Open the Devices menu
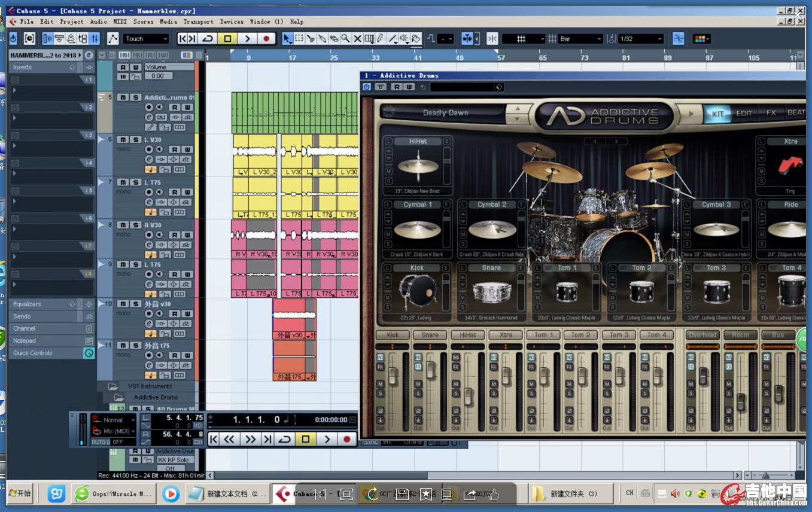The image size is (812, 512). [x=232, y=22]
